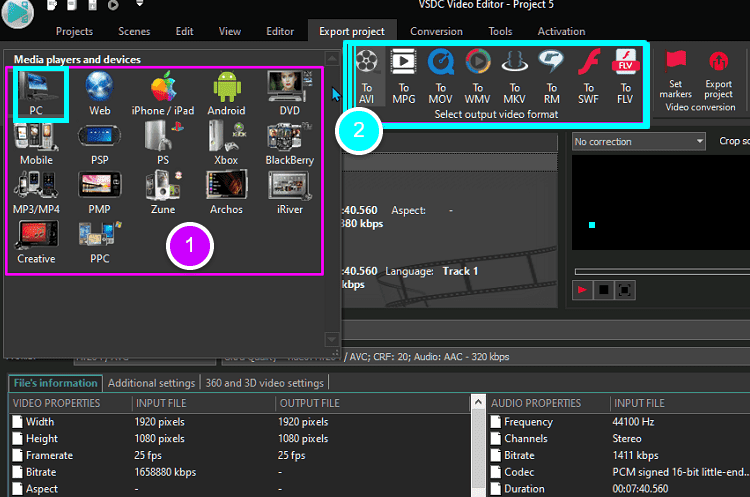Image resolution: width=750 pixels, height=497 pixels.
Task: Select the iPhone / iPad device
Action: coord(163,94)
